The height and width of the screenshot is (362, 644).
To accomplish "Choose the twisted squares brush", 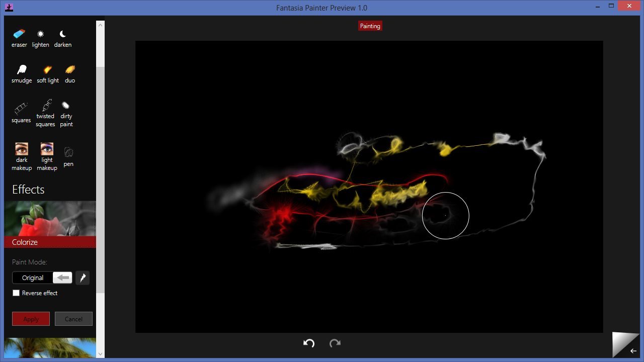I will point(45,112).
